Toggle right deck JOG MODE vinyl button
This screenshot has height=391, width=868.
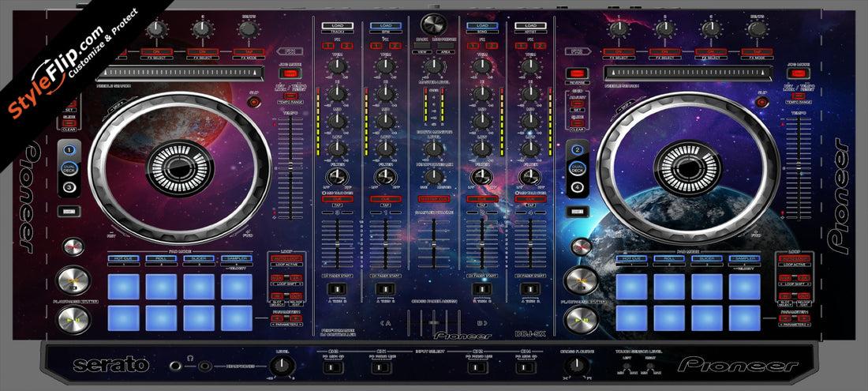(799, 73)
